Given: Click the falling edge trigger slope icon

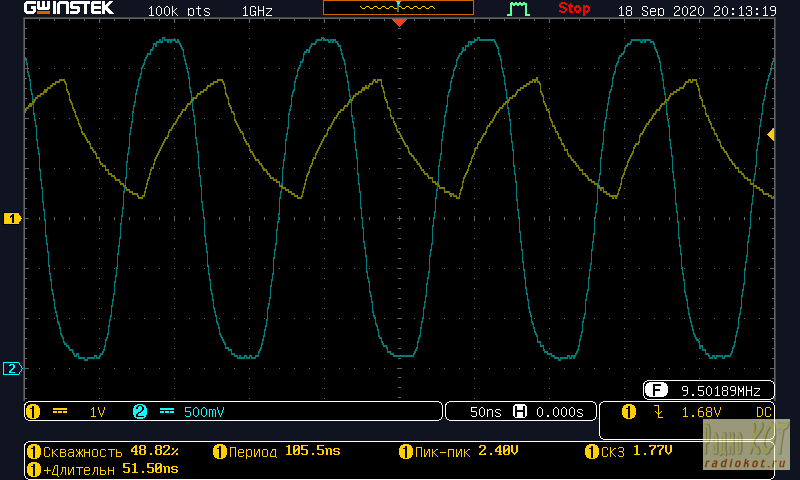Looking at the screenshot, I should [658, 411].
